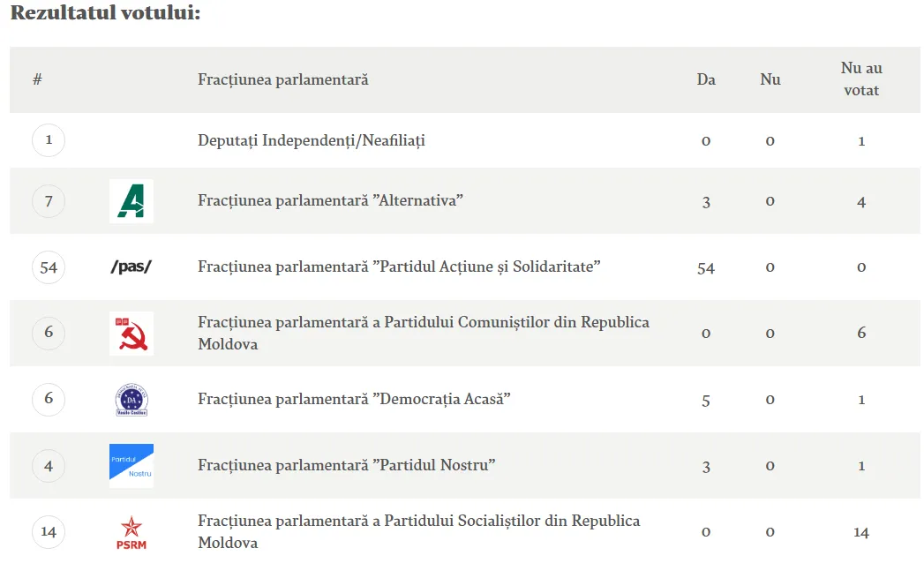The width and height of the screenshot is (924, 563).
Task: Click the circled number 7 badge
Action: click(49, 201)
